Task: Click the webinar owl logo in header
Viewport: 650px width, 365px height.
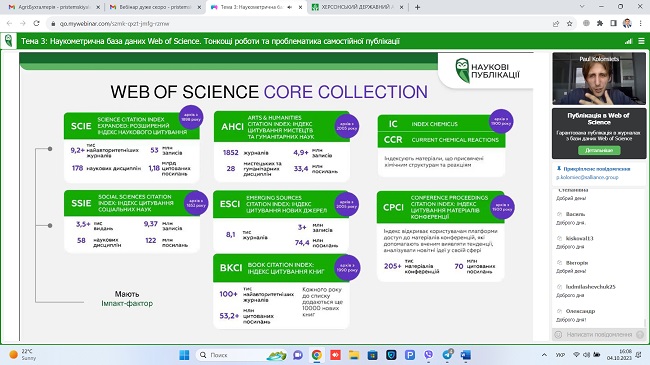Action: click(8, 41)
